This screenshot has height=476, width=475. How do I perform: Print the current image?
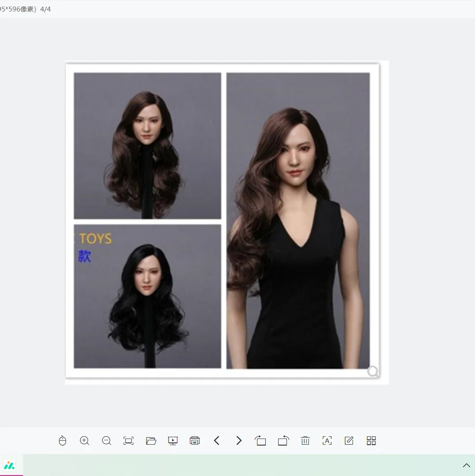(195, 441)
